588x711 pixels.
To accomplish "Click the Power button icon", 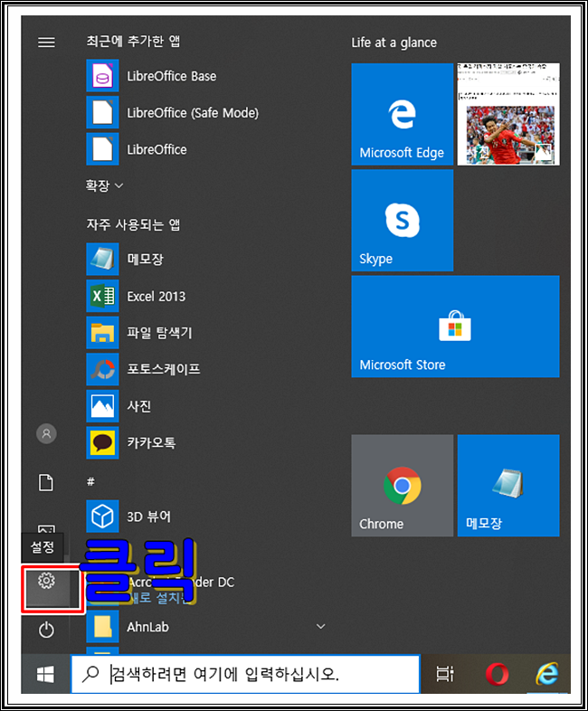I will 46,630.
